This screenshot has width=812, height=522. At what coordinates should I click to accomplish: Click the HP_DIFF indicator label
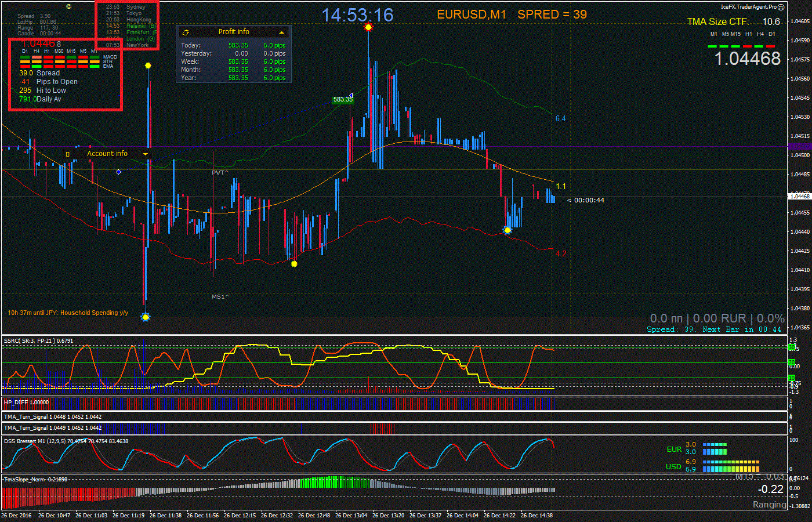26,402
